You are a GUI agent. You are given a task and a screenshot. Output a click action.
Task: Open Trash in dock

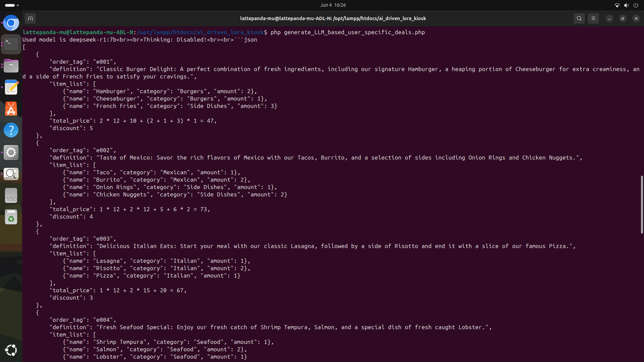(x=11, y=217)
